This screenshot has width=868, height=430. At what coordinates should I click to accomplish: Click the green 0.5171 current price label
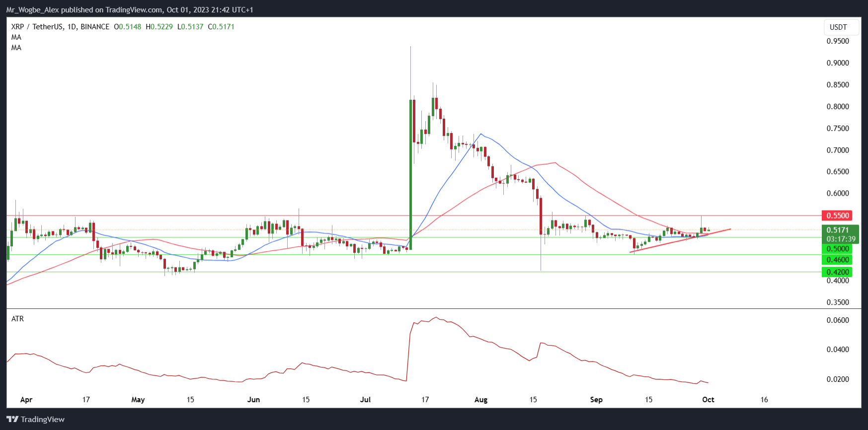pyautogui.click(x=837, y=230)
